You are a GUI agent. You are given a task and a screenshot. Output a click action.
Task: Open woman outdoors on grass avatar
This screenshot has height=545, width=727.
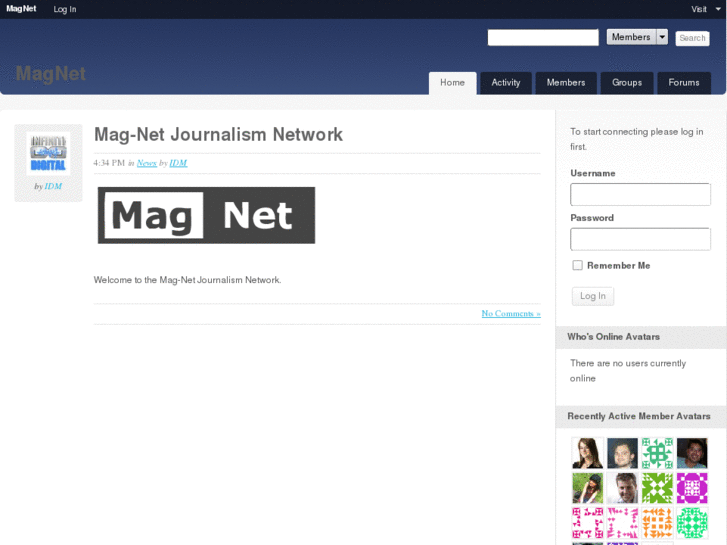coord(587,488)
